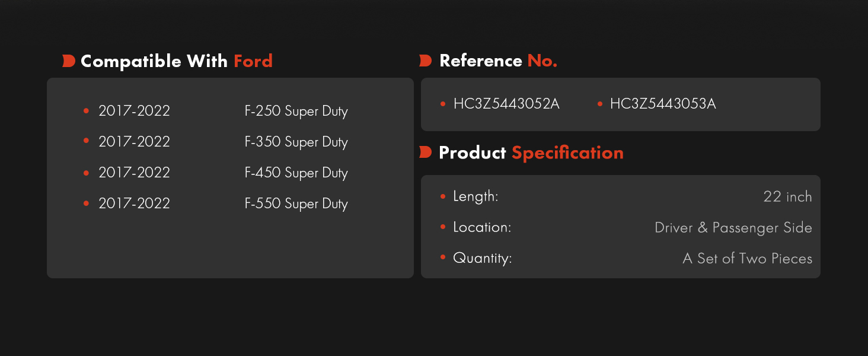Click reference number HC3Z5443053A
Viewport: 868px width, 356px height.
[663, 104]
